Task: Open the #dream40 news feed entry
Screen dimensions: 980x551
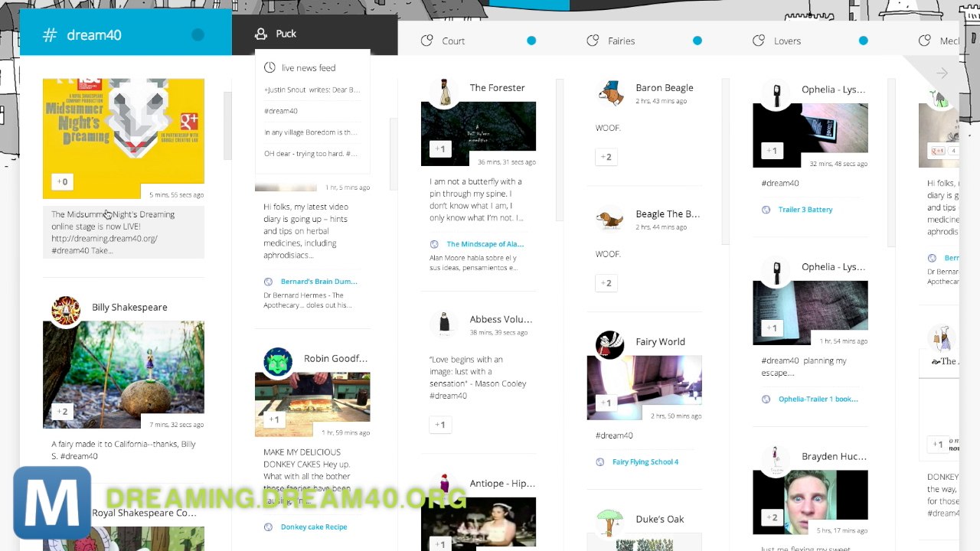Action: tap(281, 111)
